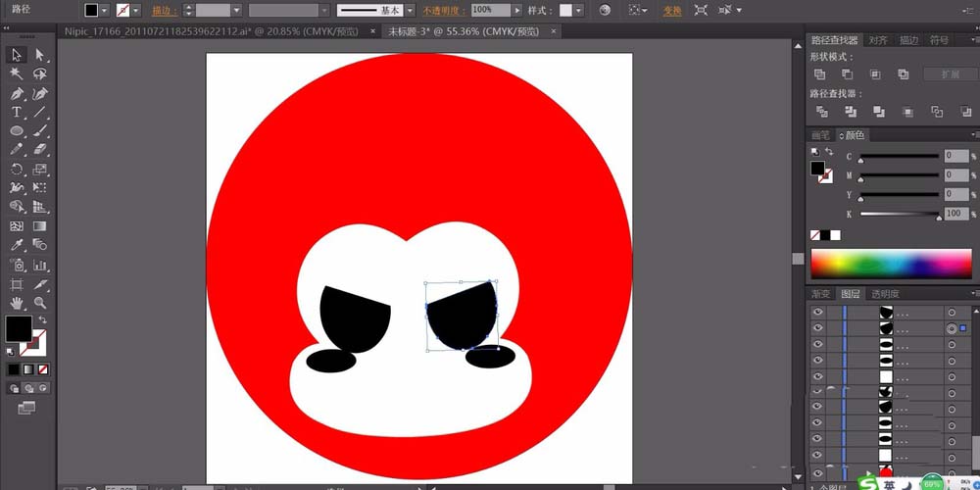Select the Eyedropper tool
The image size is (980, 490).
click(x=17, y=245)
